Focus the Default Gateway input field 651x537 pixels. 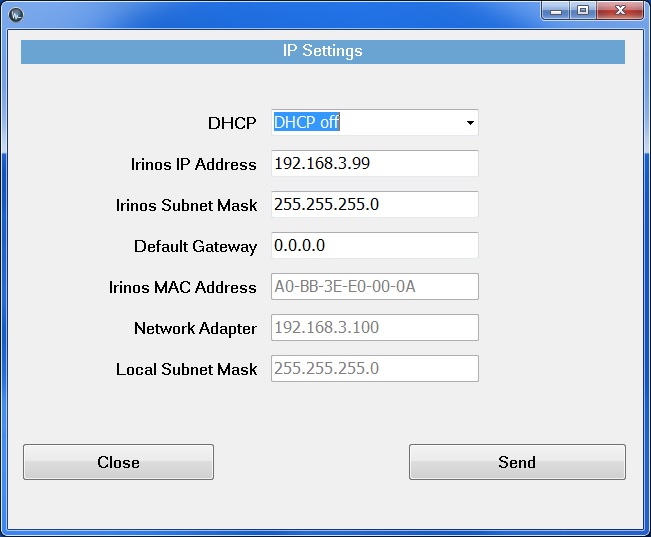tap(374, 245)
